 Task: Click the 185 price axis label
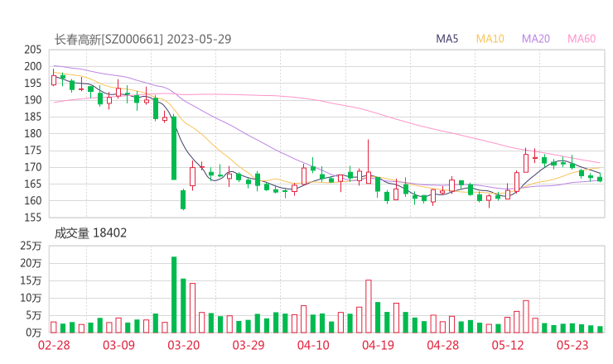(33, 117)
